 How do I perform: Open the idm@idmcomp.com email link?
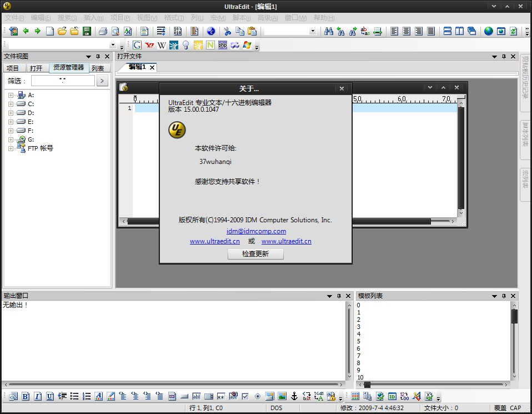coord(256,231)
